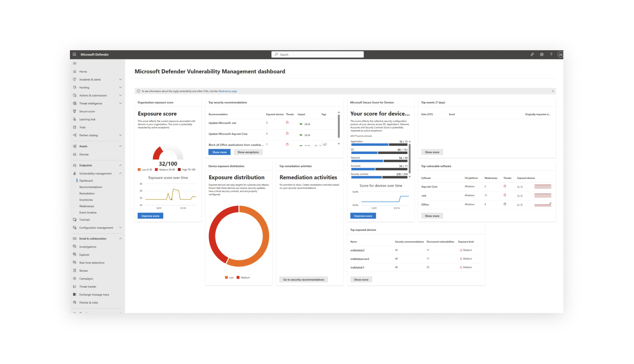
Task: Open Remediation in the navigation
Action: pyautogui.click(x=87, y=194)
